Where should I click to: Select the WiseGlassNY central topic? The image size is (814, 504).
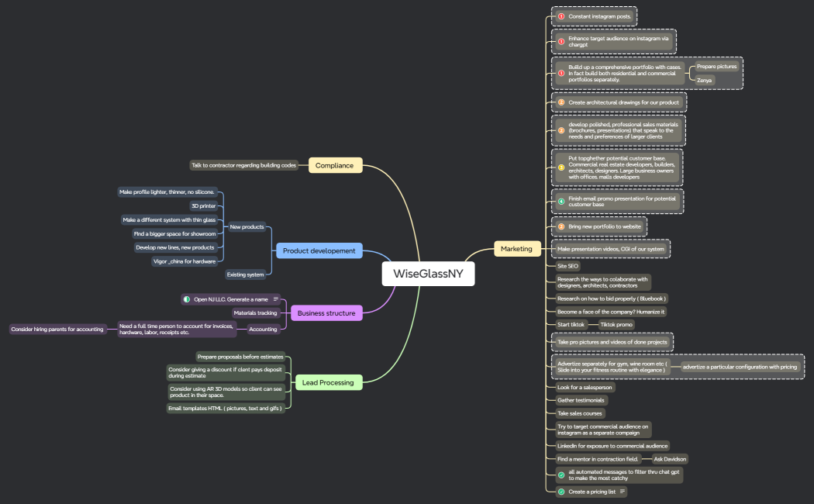(x=428, y=273)
